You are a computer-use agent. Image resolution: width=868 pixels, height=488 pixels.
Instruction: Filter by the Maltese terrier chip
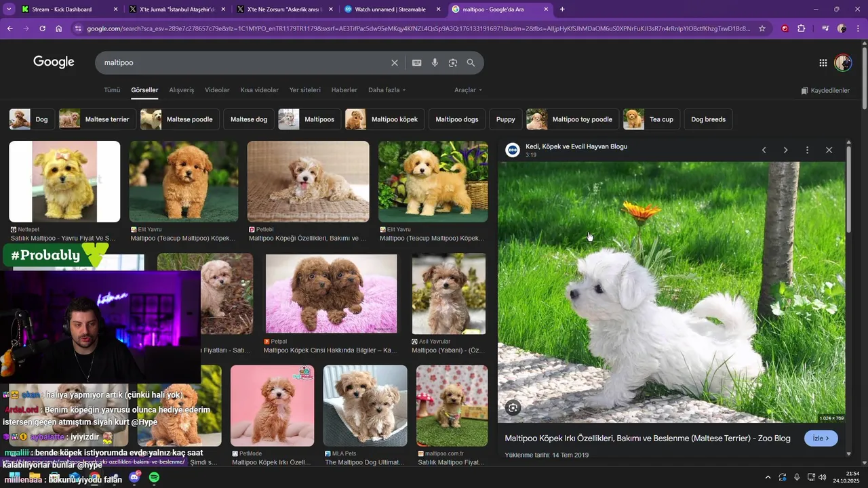[97, 119]
